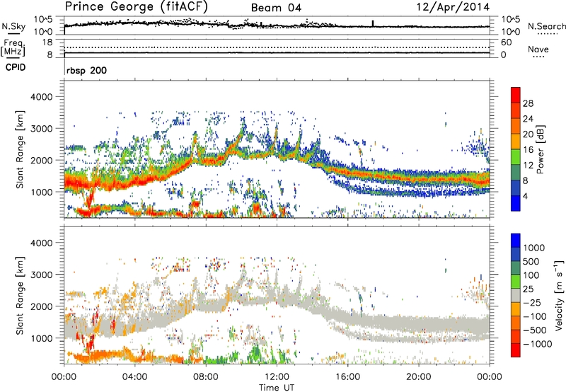Click the 'Prince George (fitACF)' title text
This screenshot has height=392, width=566.
[136, 6]
